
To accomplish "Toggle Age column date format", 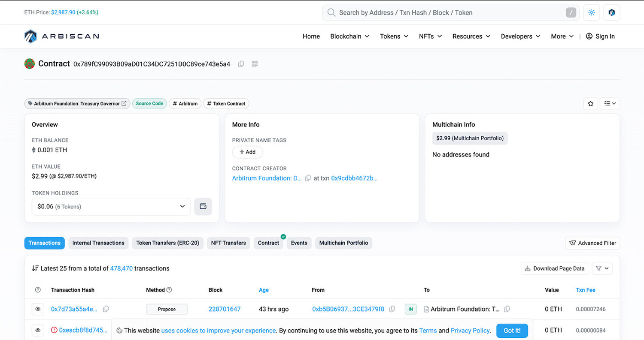I will [x=264, y=290].
